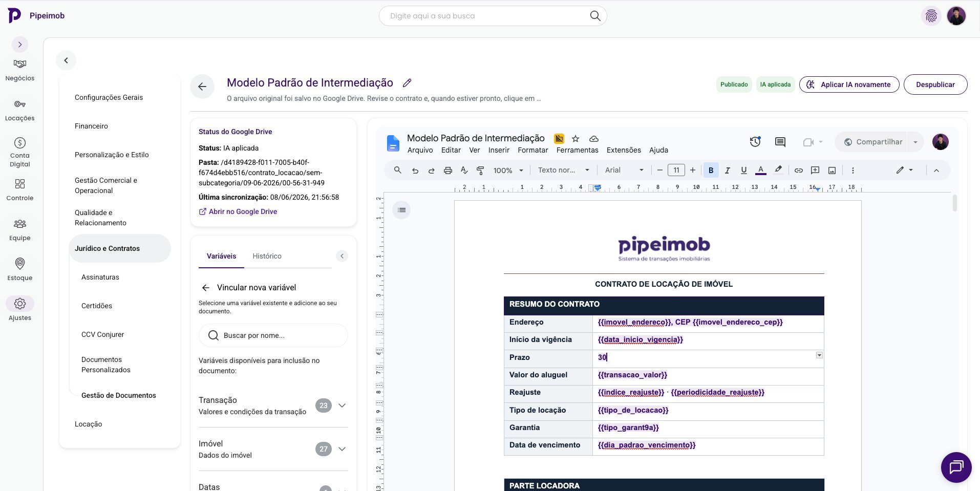Undo the last edit in Docs
The width and height of the screenshot is (980, 491).
[415, 170]
